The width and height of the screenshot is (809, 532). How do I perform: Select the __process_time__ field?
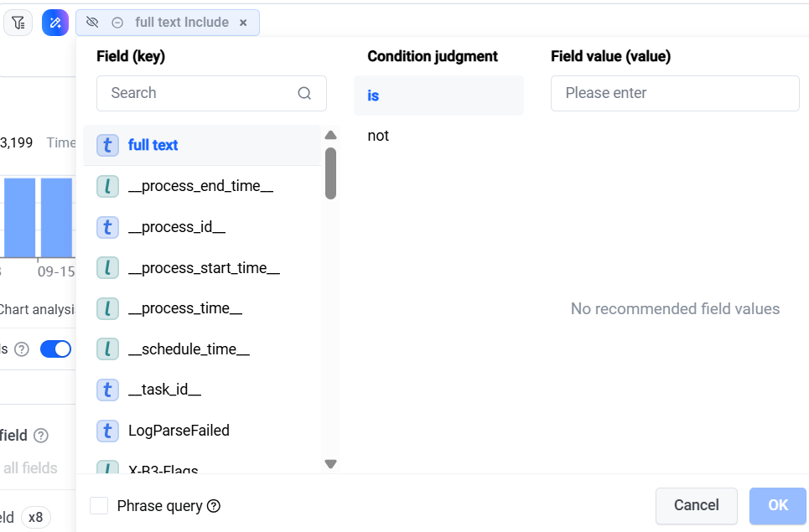coord(202,308)
